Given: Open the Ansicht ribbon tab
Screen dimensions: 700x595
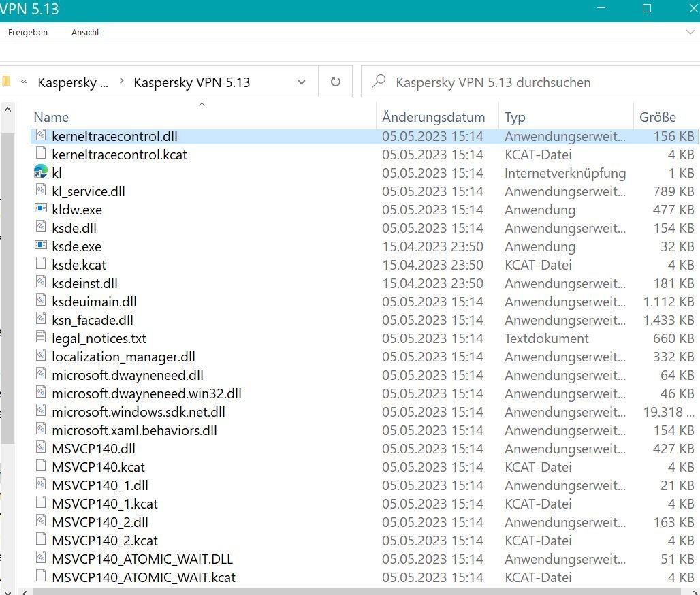Looking at the screenshot, I should [x=85, y=32].
